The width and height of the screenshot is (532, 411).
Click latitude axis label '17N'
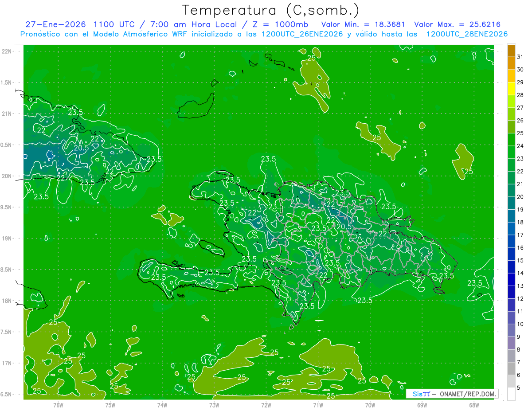8,364
